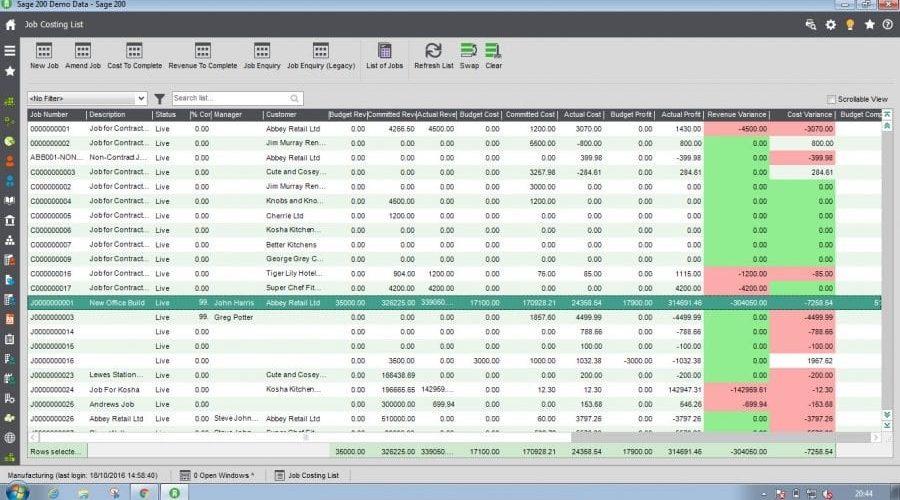The image size is (900, 500).
Task: Click the star icon in header bar
Action: coord(870,25)
